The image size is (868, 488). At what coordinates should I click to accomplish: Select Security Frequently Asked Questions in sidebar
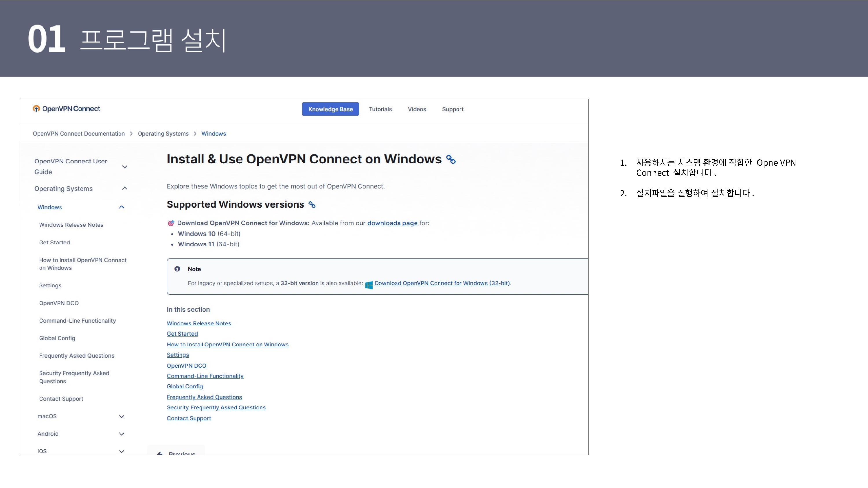(x=74, y=377)
